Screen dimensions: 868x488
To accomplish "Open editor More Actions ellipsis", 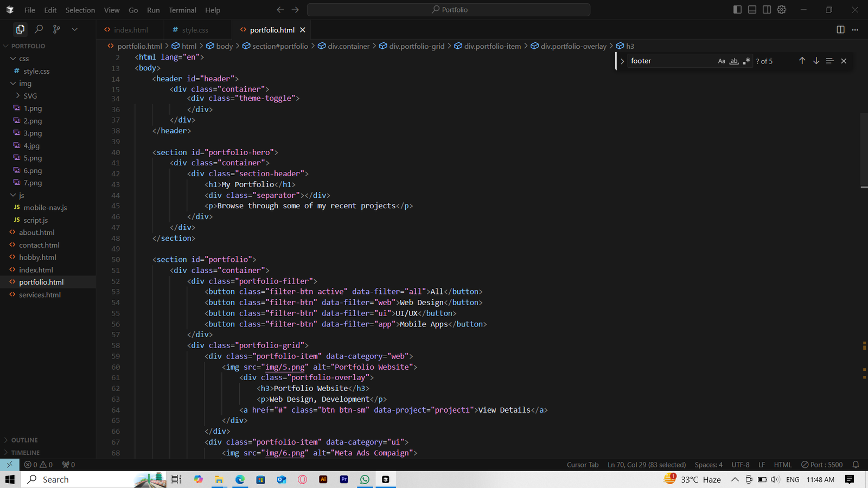I will pos(855,30).
